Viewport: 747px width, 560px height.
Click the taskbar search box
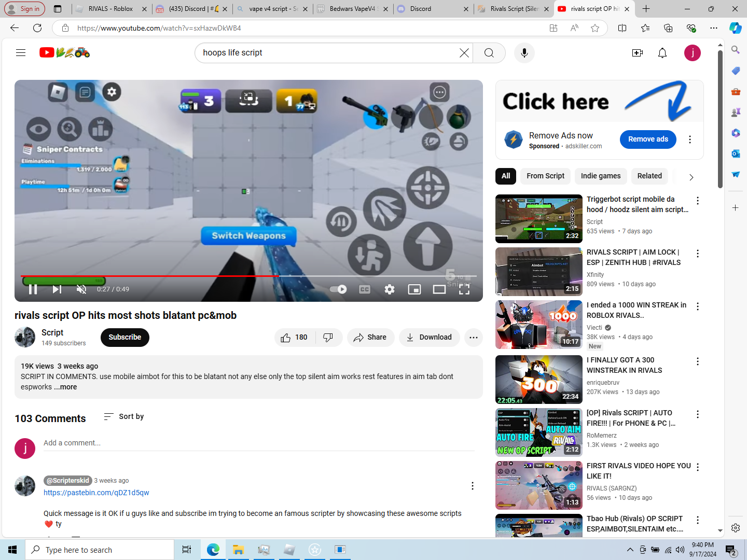coord(100,550)
